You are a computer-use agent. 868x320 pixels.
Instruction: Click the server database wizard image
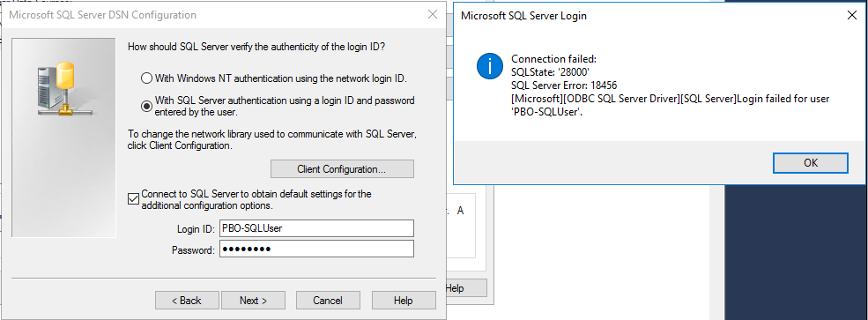click(x=63, y=138)
